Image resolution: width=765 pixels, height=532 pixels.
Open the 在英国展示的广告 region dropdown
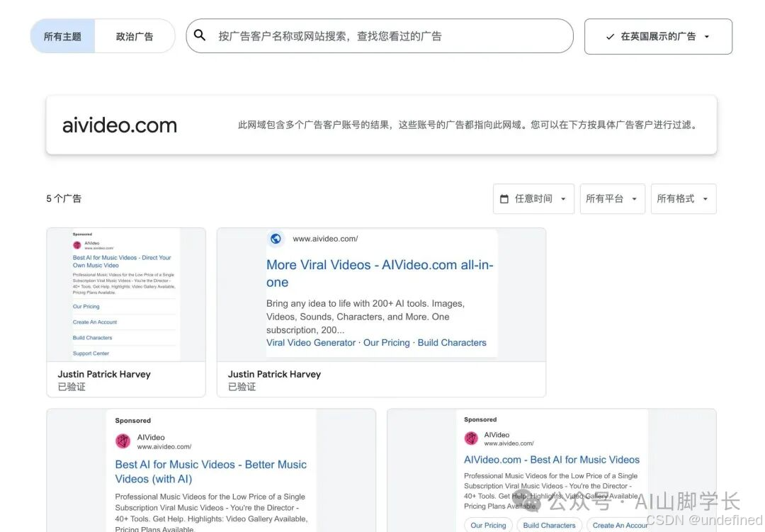tap(658, 37)
